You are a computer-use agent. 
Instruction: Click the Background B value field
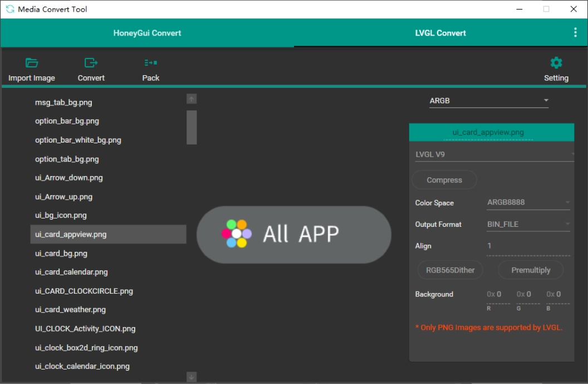558,294
